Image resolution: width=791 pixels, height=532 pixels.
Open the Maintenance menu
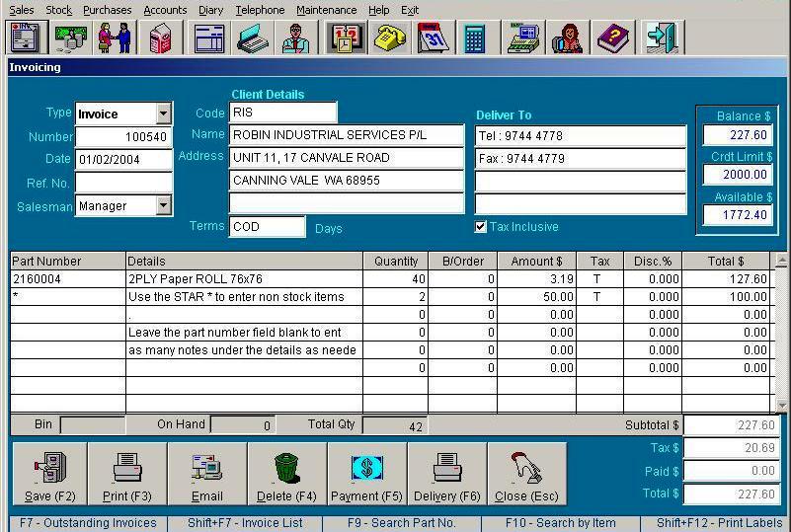(x=327, y=10)
